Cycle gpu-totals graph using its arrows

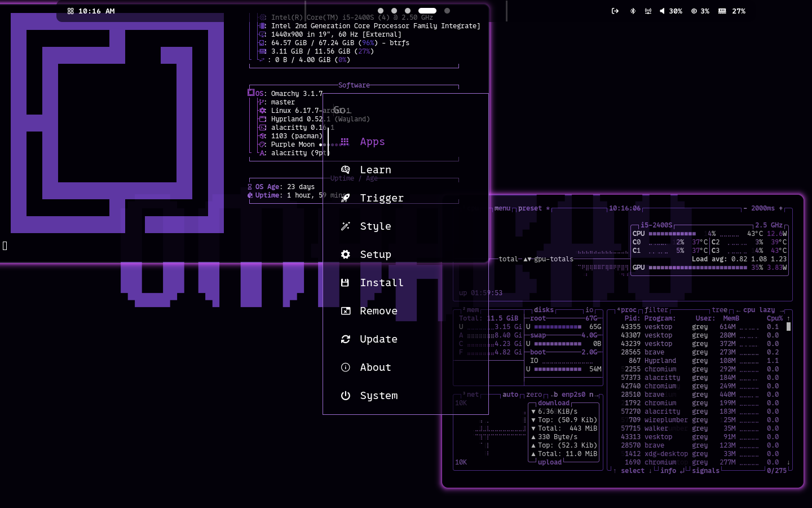[x=528, y=259]
